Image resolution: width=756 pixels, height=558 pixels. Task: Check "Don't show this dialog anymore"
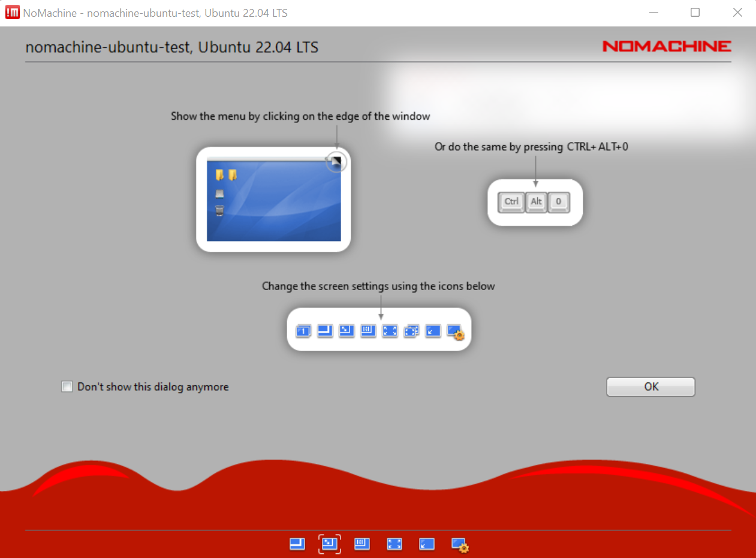67,387
